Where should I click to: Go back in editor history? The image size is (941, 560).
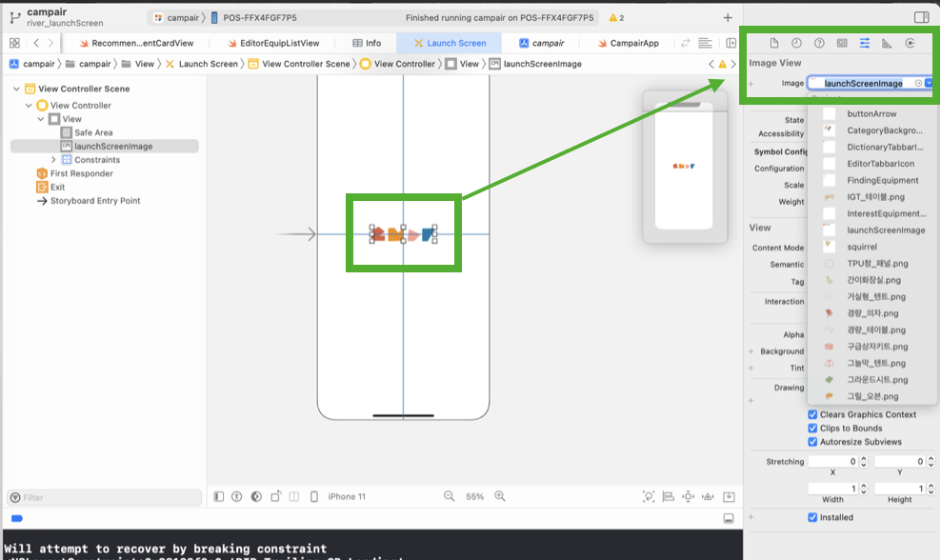[36, 43]
